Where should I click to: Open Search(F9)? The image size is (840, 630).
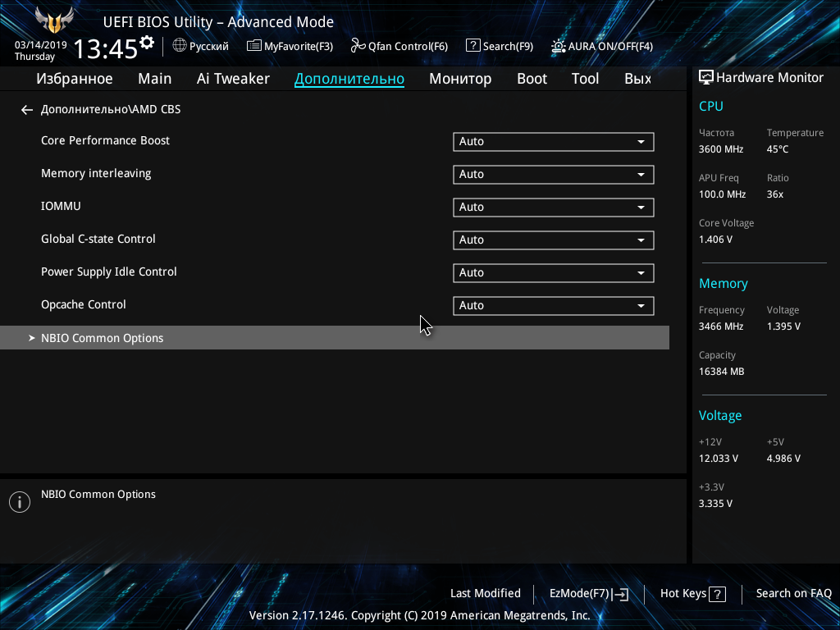[x=500, y=46]
